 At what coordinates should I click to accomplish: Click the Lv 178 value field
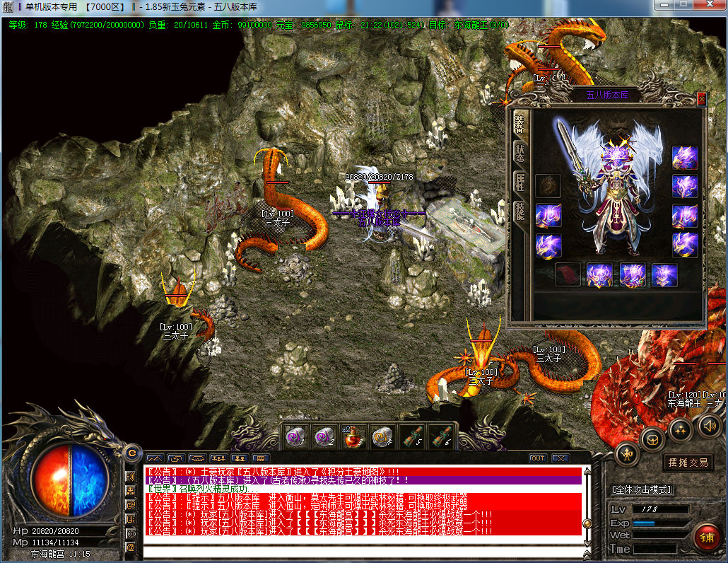pos(660,509)
